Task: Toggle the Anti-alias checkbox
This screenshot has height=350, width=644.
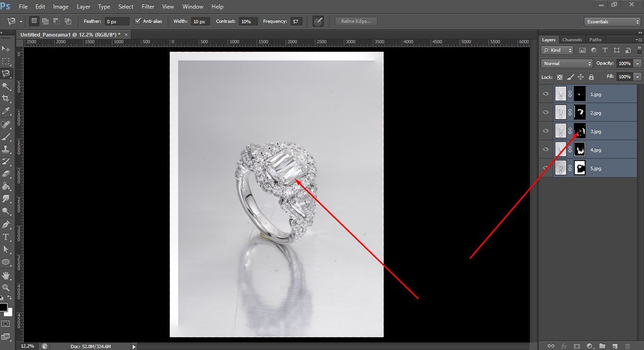Action: pyautogui.click(x=138, y=21)
